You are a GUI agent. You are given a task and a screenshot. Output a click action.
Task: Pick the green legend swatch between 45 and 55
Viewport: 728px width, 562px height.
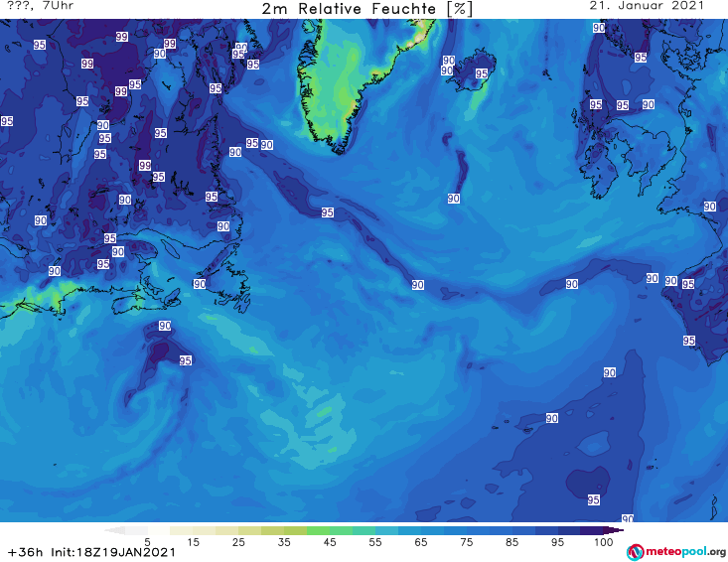click(341, 530)
